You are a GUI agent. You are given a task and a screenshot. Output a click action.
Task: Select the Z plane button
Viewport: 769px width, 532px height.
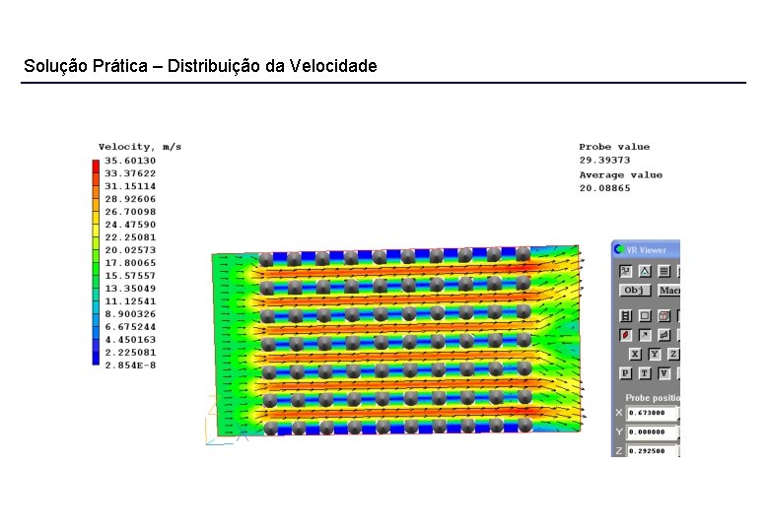coord(673,355)
